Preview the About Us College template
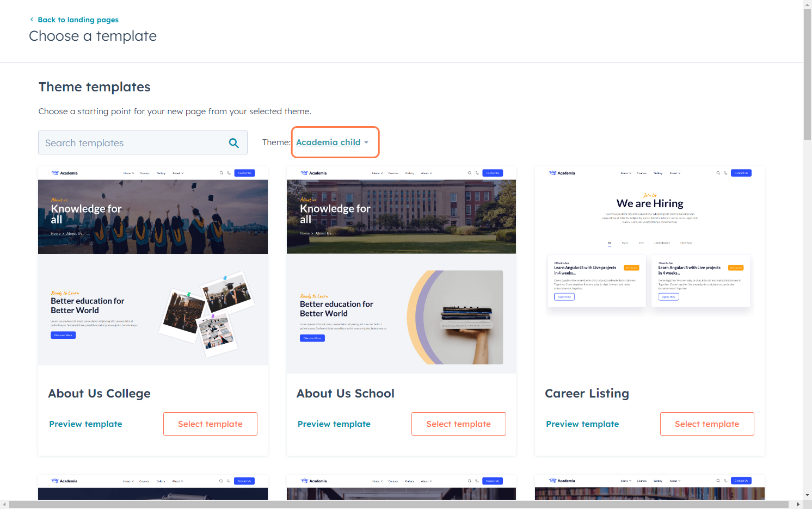The width and height of the screenshot is (812, 509). (85, 424)
